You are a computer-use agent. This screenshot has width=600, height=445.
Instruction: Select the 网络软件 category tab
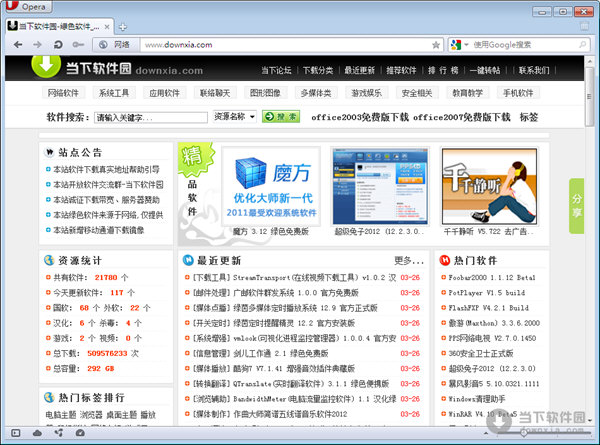63,93
